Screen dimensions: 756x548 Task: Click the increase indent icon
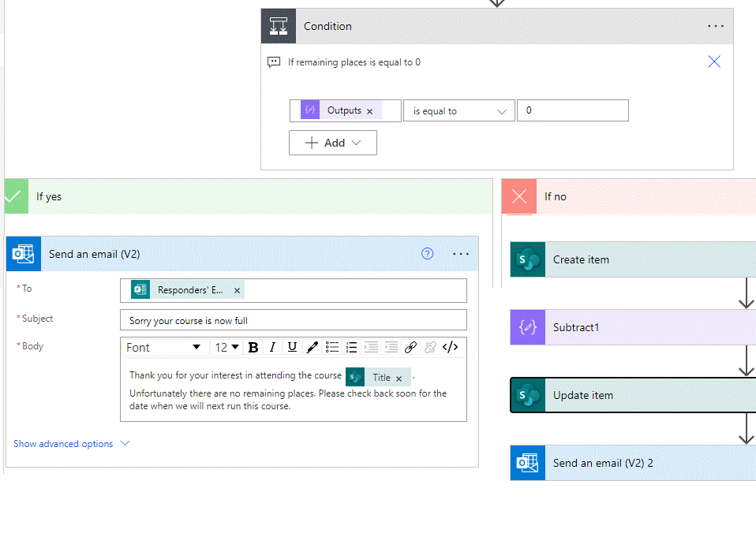pos(371,347)
